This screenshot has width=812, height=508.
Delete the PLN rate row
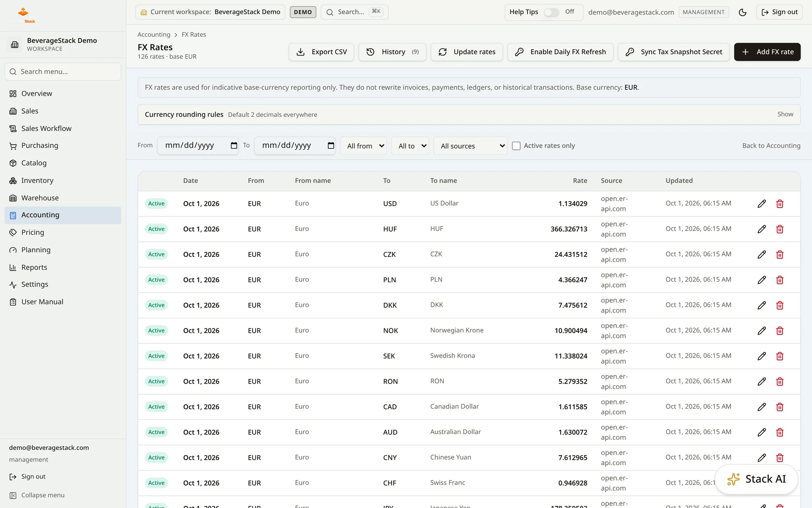(780, 280)
